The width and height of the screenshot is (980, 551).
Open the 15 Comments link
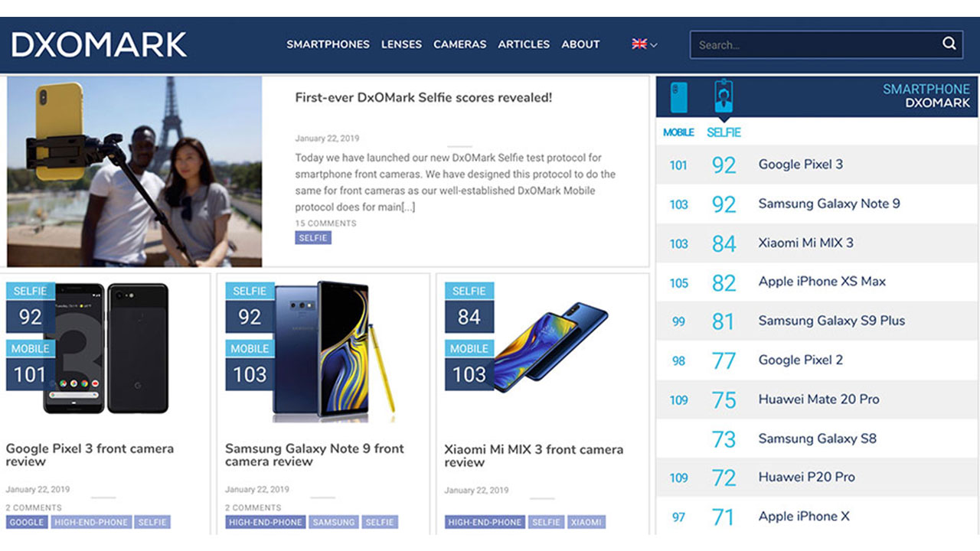click(x=325, y=223)
